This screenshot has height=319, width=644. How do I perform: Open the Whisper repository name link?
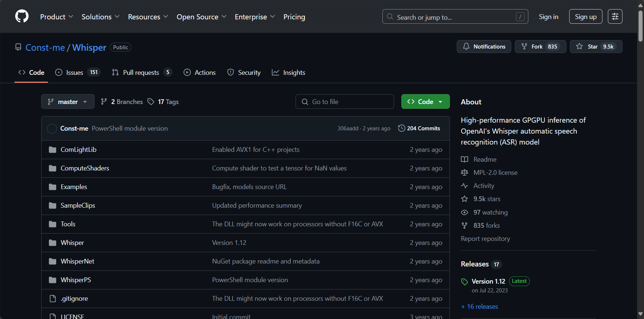[89, 47]
